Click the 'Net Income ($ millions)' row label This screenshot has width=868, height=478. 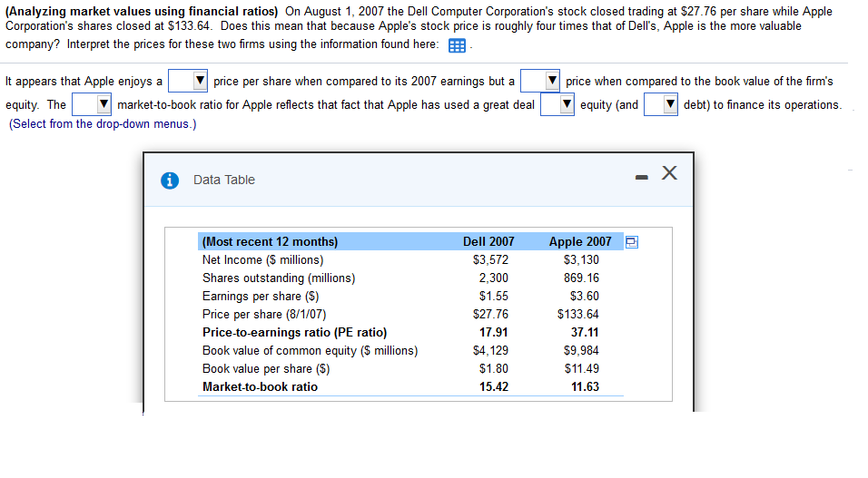click(263, 260)
